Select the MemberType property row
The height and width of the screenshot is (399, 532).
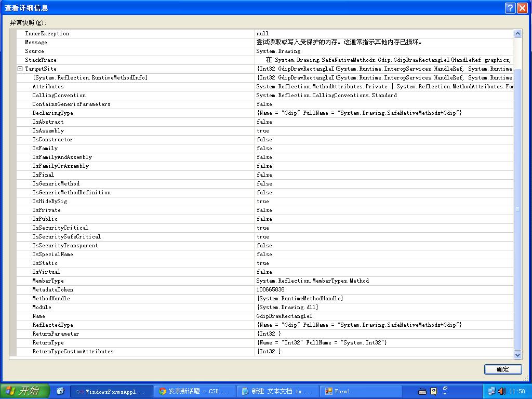click(x=264, y=281)
